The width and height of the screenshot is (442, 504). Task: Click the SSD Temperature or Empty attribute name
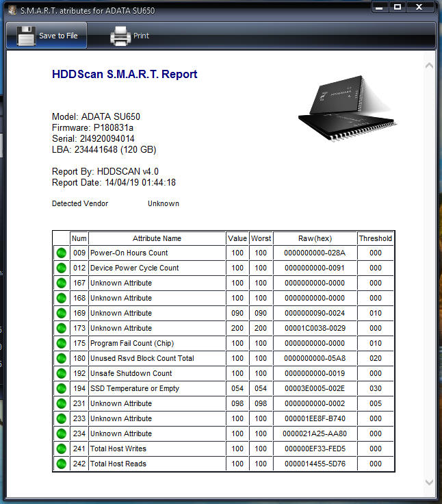tap(135, 388)
